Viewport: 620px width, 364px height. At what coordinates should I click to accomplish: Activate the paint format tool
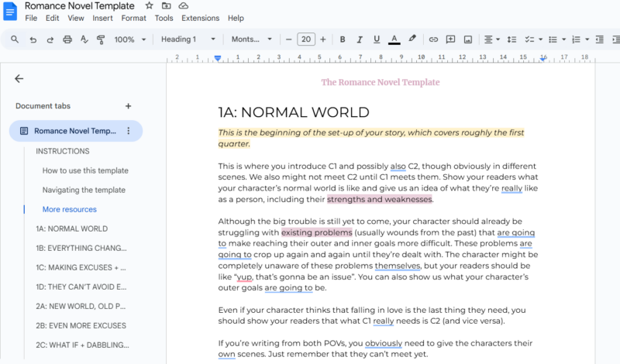coord(101,39)
